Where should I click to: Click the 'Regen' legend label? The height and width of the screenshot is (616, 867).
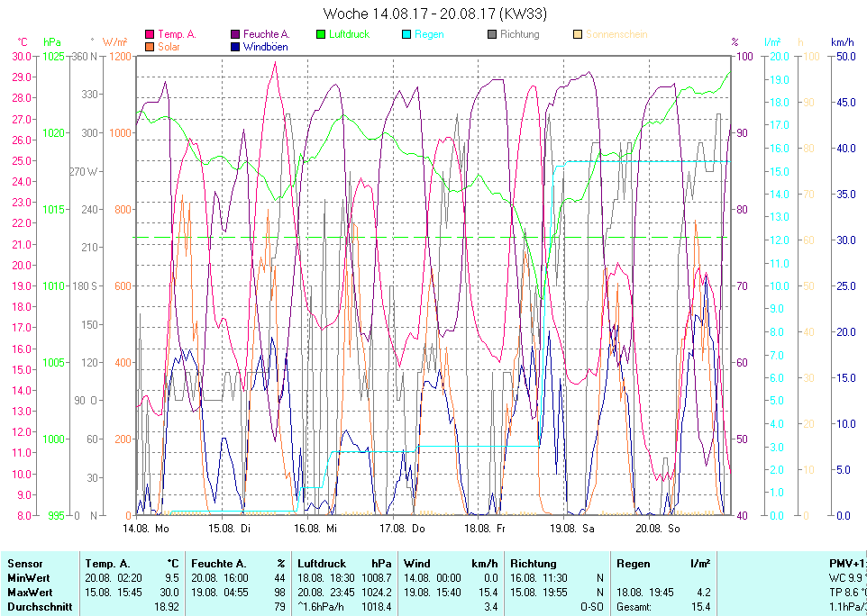click(429, 34)
